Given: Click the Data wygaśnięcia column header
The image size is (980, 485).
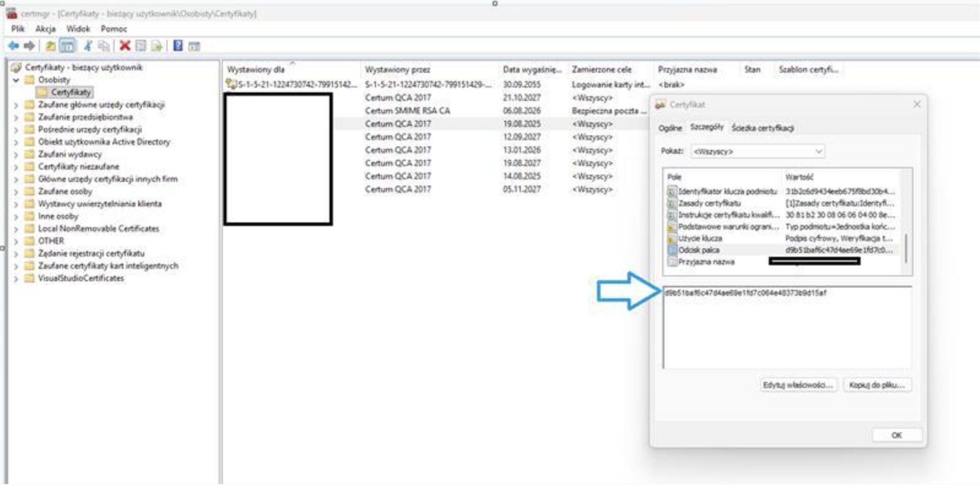Looking at the screenshot, I should [532, 69].
